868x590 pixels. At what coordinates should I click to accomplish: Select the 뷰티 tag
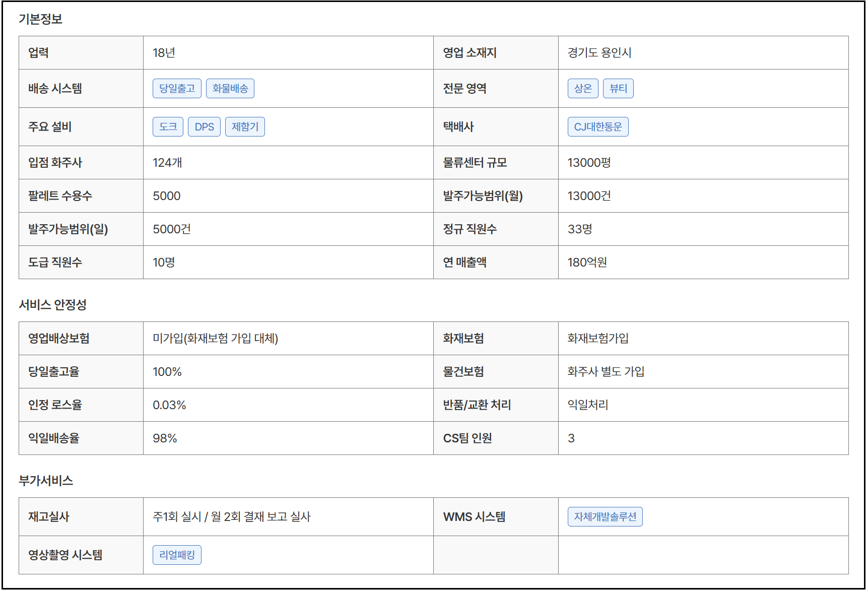(618, 89)
